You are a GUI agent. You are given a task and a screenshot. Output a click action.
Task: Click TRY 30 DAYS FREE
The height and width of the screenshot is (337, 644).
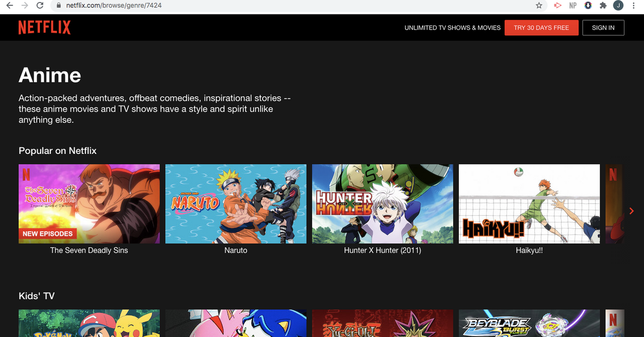click(x=541, y=28)
